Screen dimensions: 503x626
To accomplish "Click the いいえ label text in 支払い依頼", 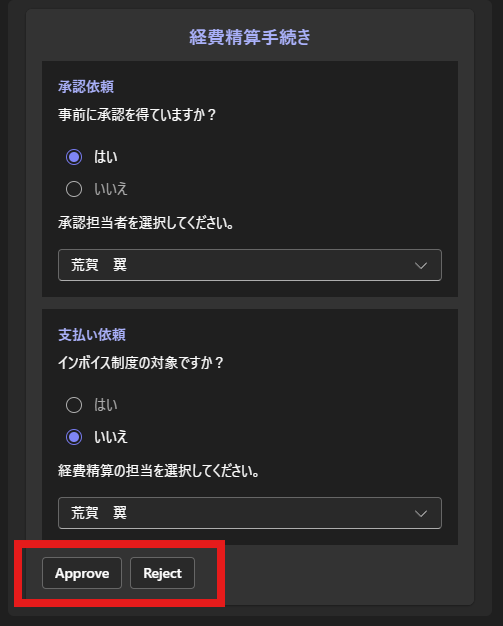I will point(111,437).
